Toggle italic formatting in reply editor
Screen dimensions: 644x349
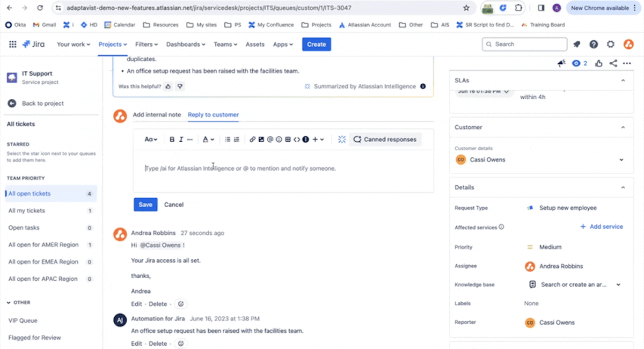(x=181, y=140)
